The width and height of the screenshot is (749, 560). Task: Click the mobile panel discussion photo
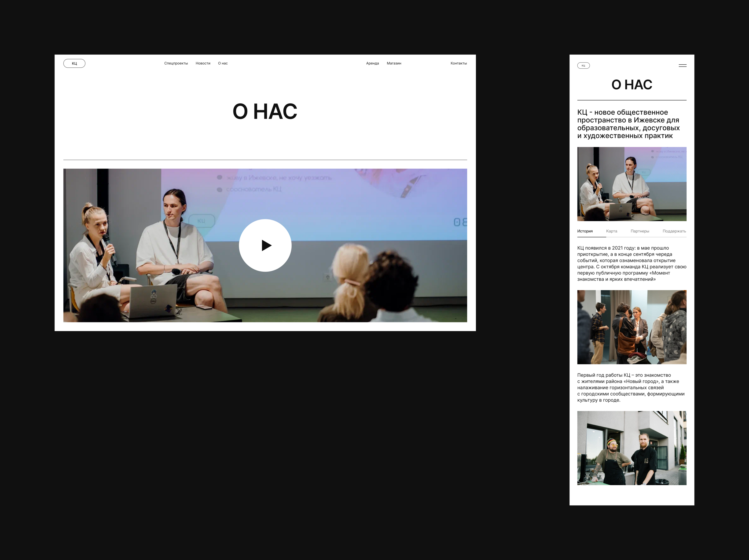tap(632, 184)
